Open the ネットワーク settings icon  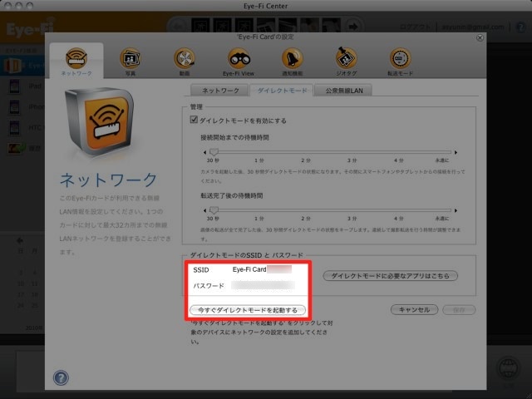pos(76,58)
